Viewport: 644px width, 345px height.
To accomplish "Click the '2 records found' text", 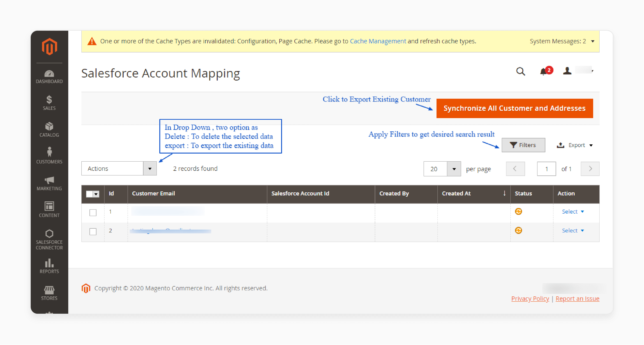I will pyautogui.click(x=195, y=169).
